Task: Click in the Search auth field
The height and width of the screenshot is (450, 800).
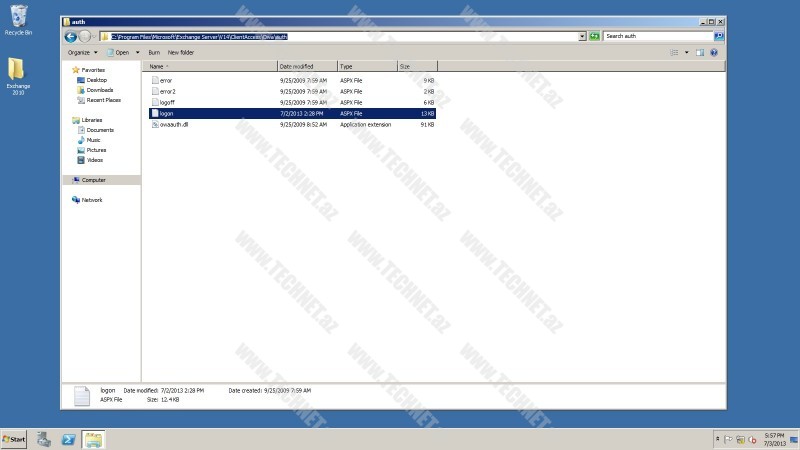Action: point(658,36)
